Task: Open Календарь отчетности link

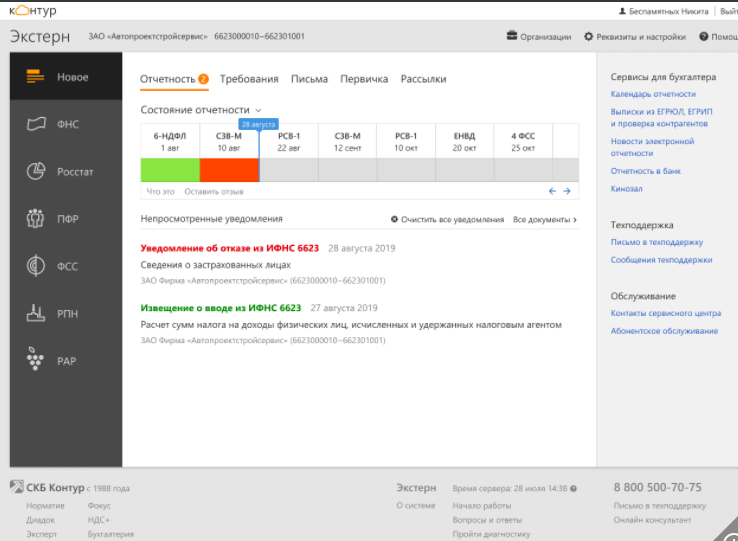Action: click(653, 94)
